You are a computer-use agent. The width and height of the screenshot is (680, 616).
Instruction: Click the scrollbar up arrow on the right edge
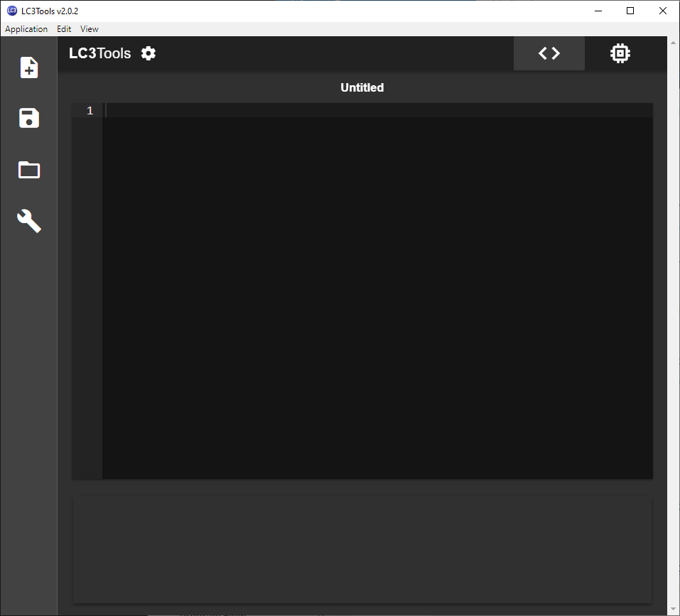coord(673,43)
